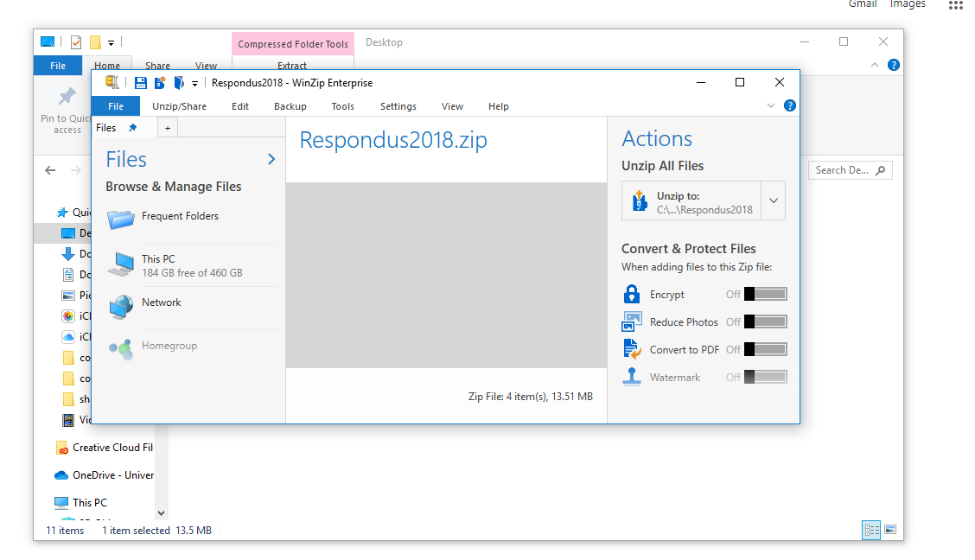Click the WinZip help question mark icon
The height and width of the screenshot is (560, 975).
pyautogui.click(x=790, y=105)
